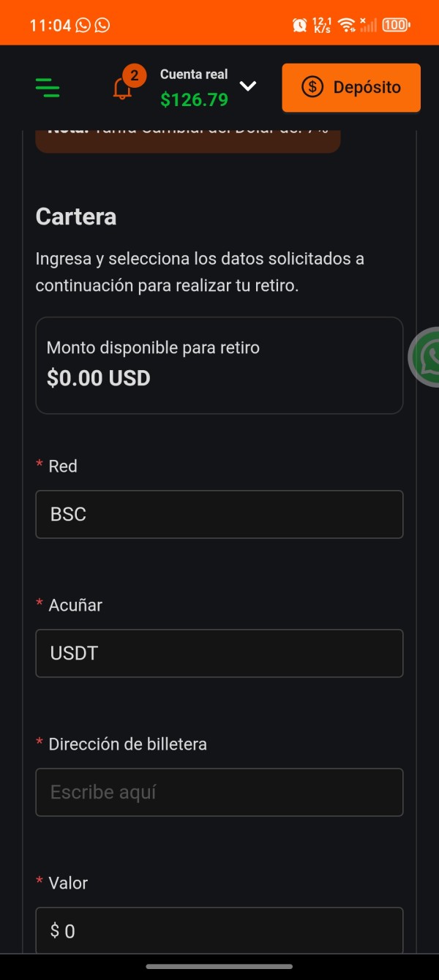Tap the battery indicator icon
439x980 pixels.
click(x=396, y=25)
